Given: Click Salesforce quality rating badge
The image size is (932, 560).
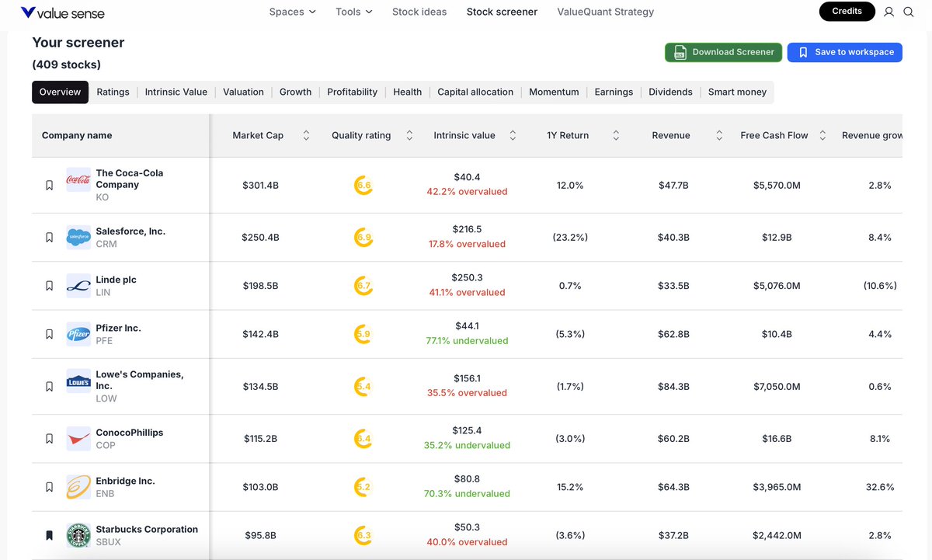Looking at the screenshot, I should pos(363,237).
